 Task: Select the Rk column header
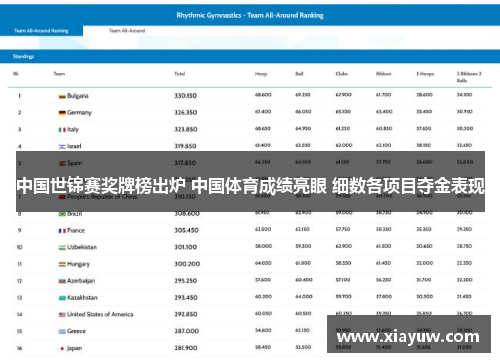tap(16, 74)
